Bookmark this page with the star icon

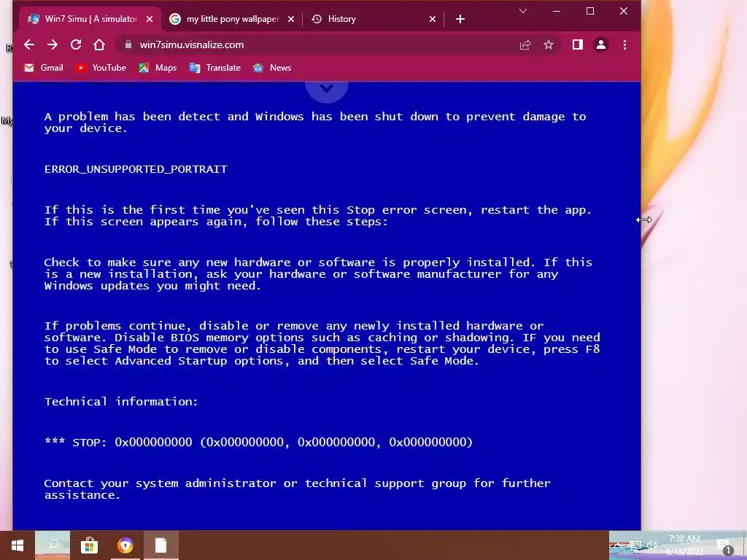point(549,44)
